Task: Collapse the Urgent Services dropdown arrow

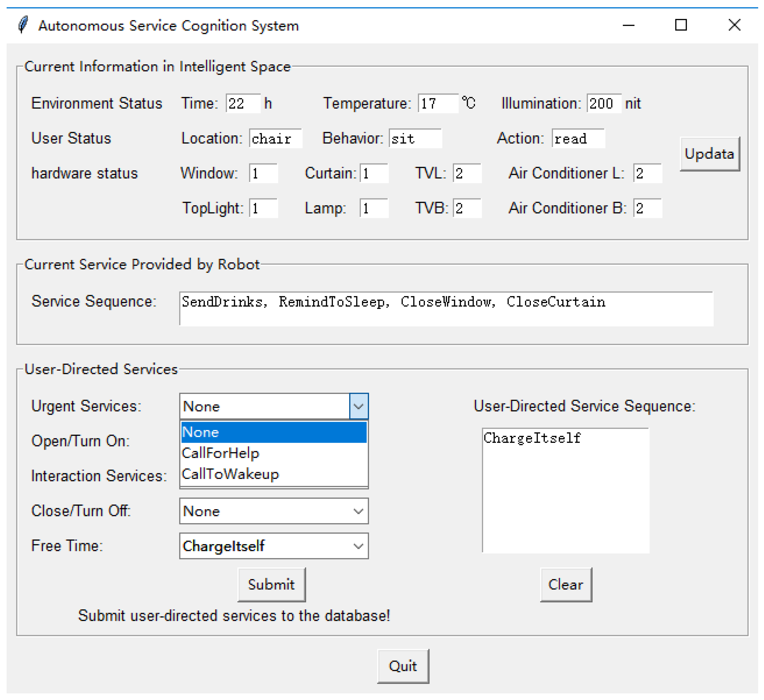Action: (x=358, y=406)
